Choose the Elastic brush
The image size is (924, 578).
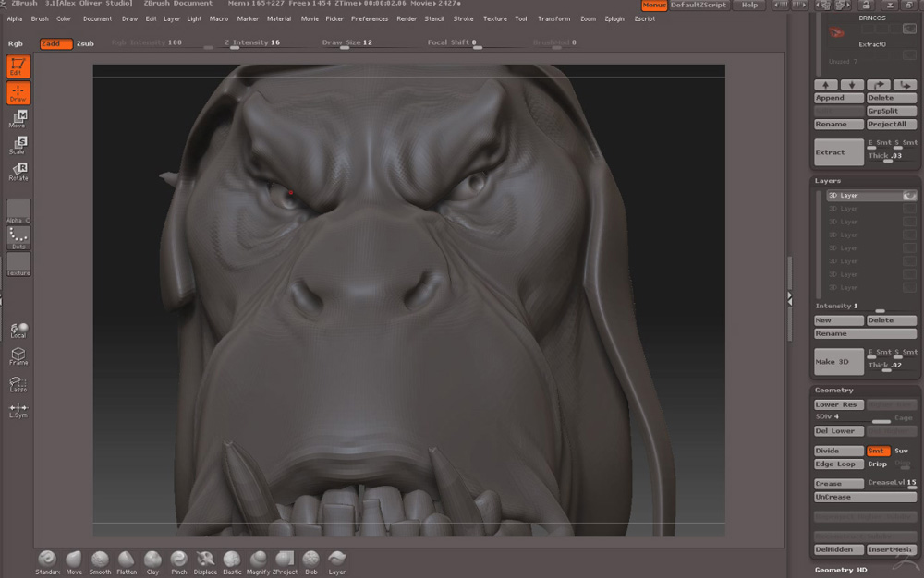(x=232, y=562)
